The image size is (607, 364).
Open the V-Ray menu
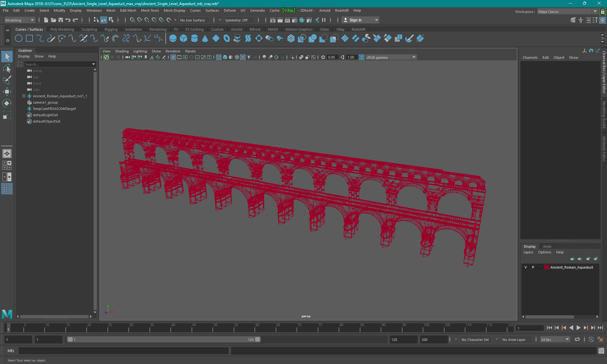288,10
